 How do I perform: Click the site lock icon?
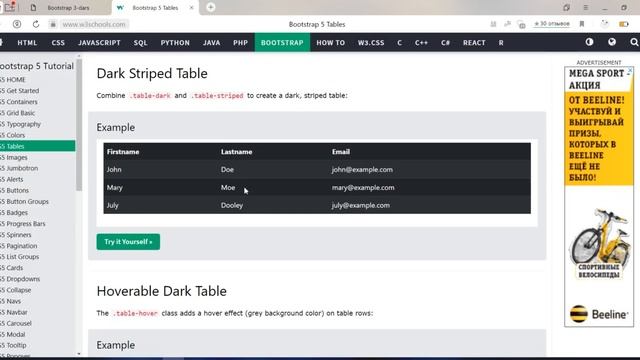[x=53, y=24]
